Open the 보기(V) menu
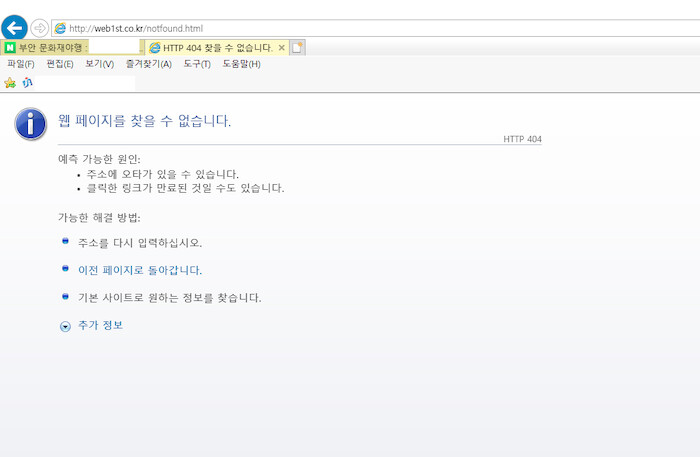Screen dimensions: 700x457 point(100,64)
